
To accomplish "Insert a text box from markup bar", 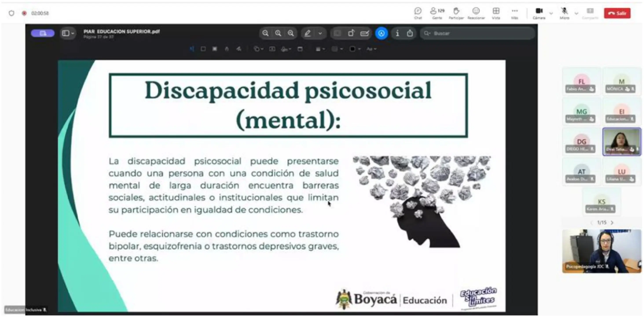I will click(x=272, y=49).
